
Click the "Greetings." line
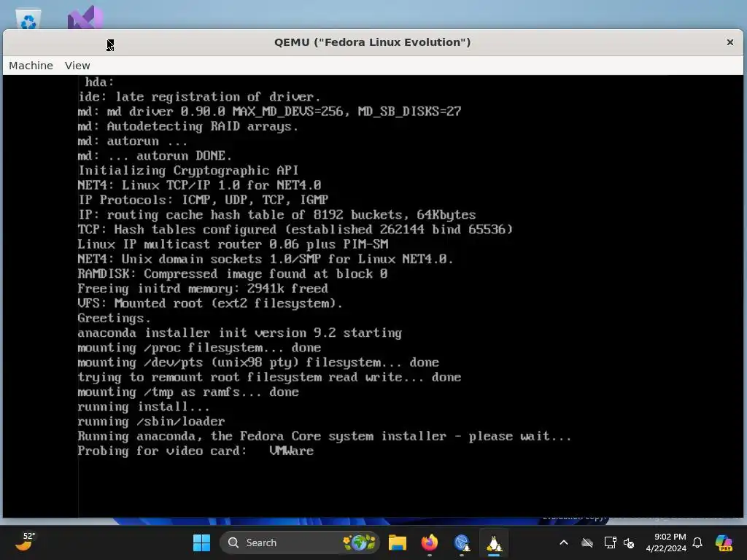click(x=114, y=318)
